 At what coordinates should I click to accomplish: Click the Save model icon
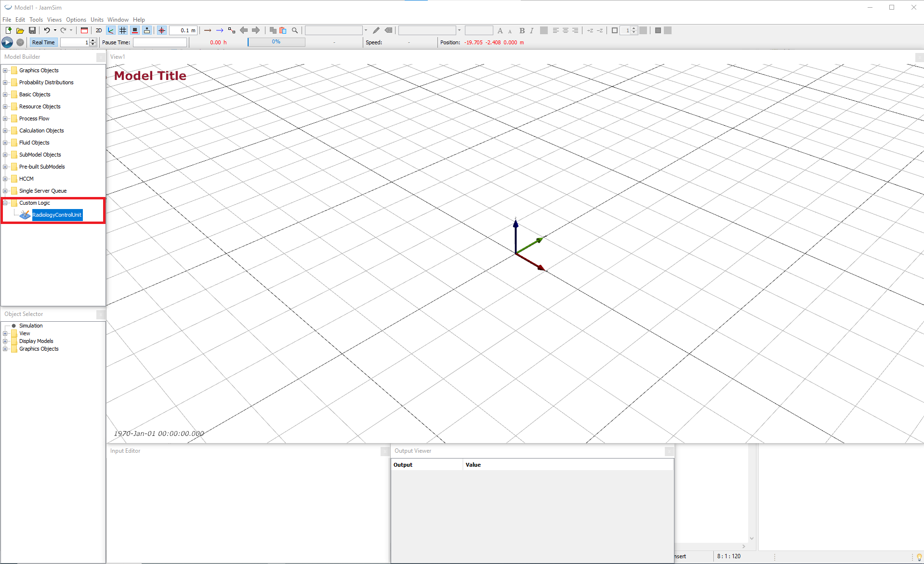[32, 30]
